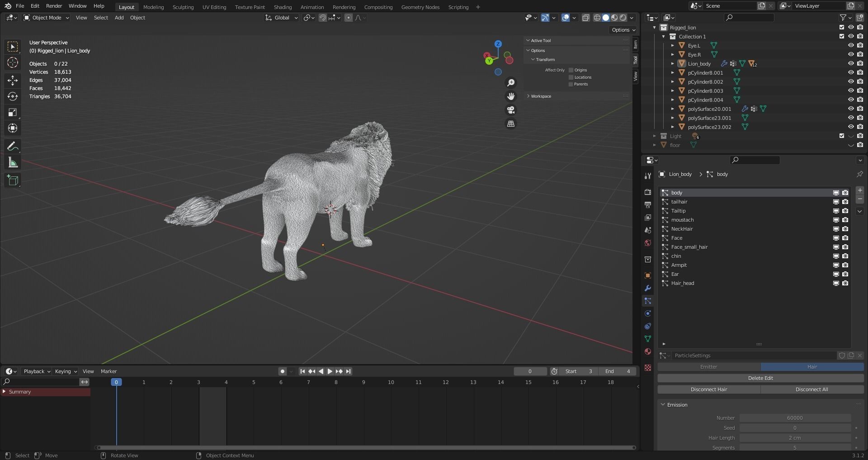The image size is (868, 460).
Task: Uncheck the Light collection exclude checkbox
Action: pyautogui.click(x=841, y=136)
